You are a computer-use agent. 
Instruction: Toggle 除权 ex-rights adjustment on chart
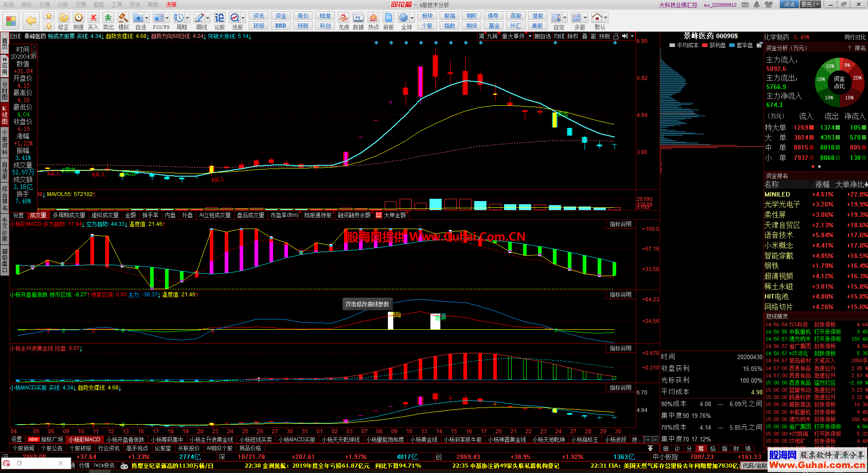click(x=573, y=36)
